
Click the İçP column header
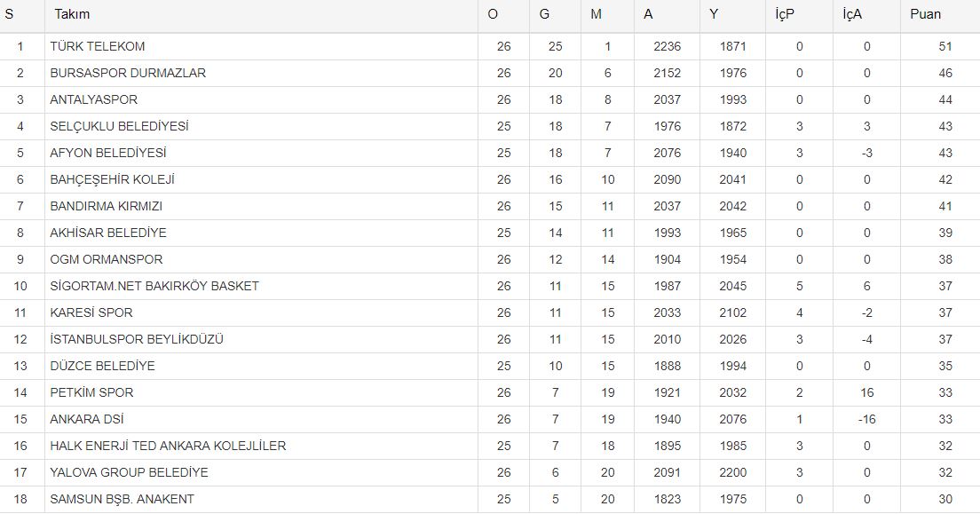pos(784,14)
